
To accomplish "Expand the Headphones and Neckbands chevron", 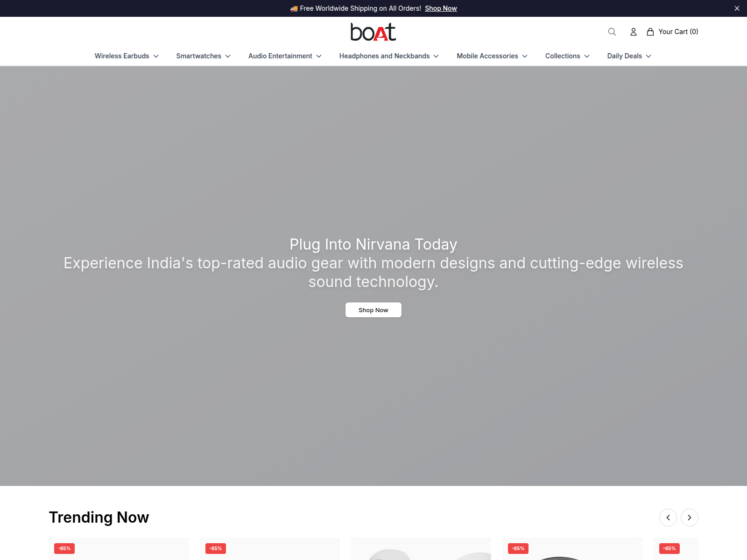I will (x=436, y=56).
